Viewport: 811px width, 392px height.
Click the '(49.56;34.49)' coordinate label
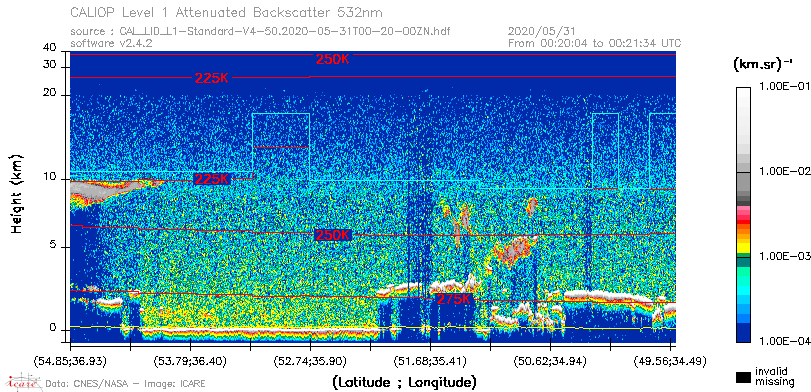[670, 361]
